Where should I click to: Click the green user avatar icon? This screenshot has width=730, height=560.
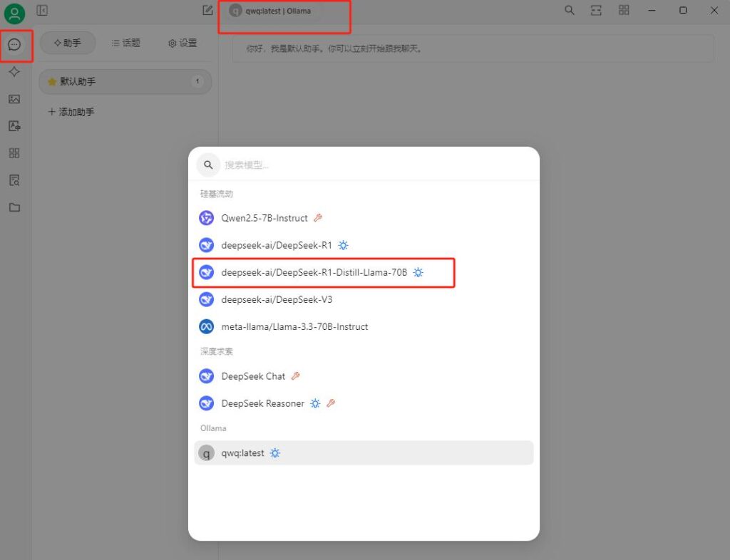(14, 13)
